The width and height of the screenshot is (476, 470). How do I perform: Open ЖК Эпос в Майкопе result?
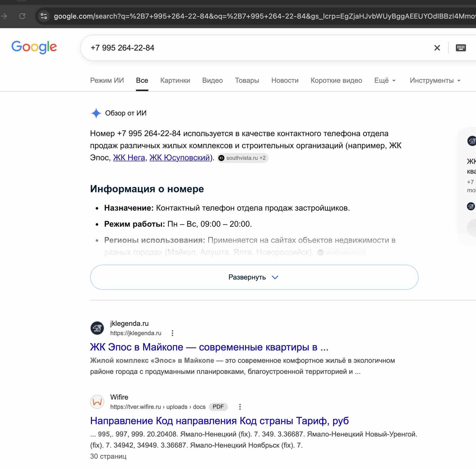[x=209, y=347]
